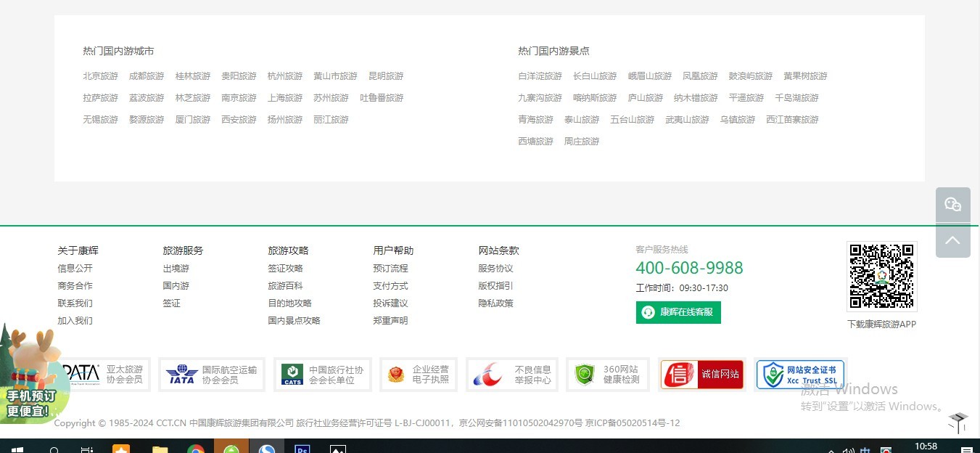Image resolution: width=980 pixels, height=453 pixels.
Task: Open 联系我们 under 关于康辉
Action: pos(75,303)
